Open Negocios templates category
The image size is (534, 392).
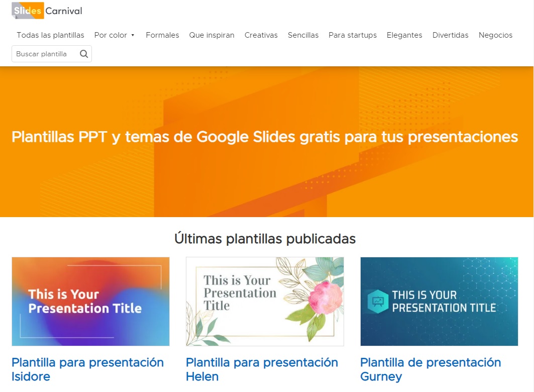click(x=495, y=35)
